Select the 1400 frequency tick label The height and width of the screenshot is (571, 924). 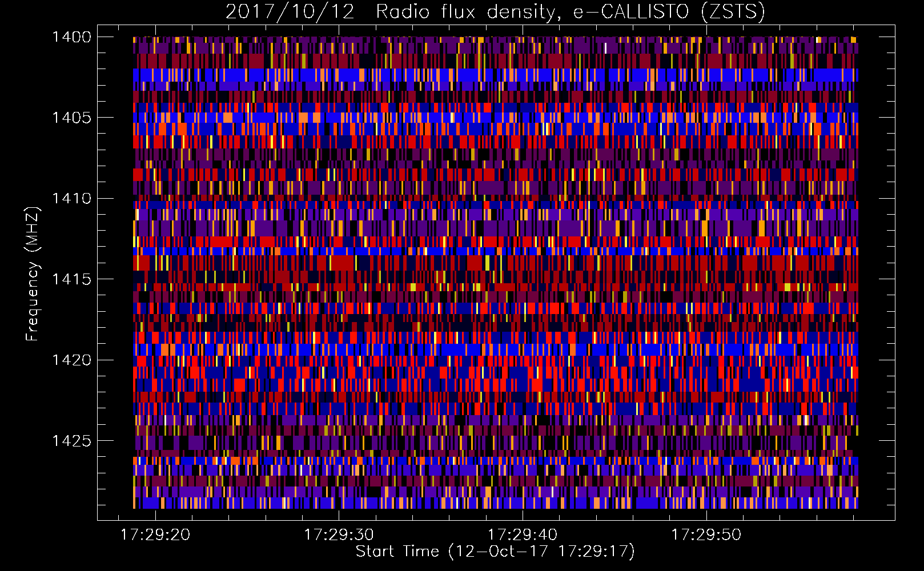tap(72, 37)
